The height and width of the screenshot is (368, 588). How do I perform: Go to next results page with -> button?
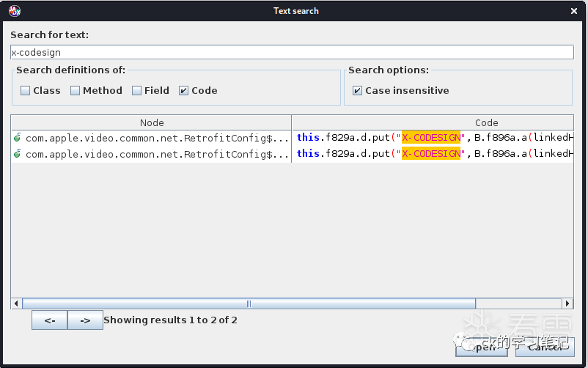(85, 320)
